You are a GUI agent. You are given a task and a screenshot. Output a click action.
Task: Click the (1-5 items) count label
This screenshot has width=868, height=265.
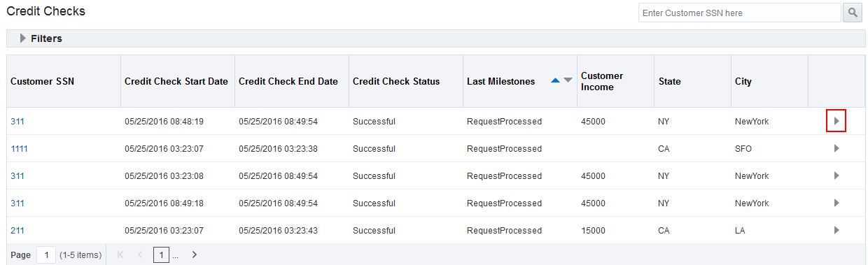point(80,255)
